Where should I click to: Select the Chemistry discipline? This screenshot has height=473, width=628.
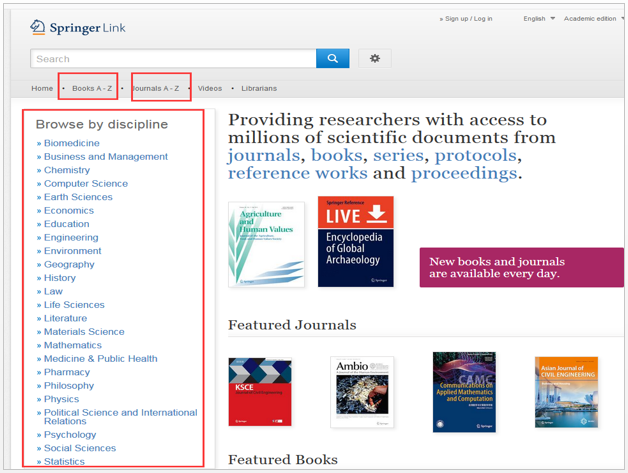click(67, 170)
